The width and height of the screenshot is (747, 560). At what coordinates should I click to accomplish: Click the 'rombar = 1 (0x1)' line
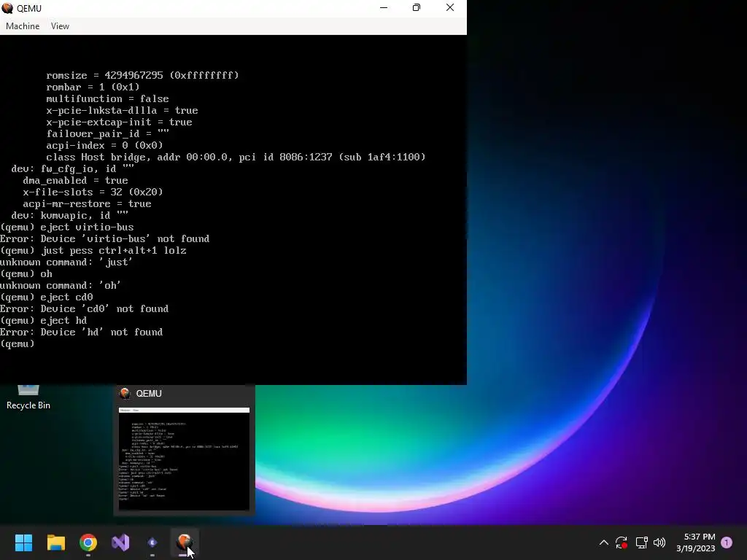(x=93, y=87)
